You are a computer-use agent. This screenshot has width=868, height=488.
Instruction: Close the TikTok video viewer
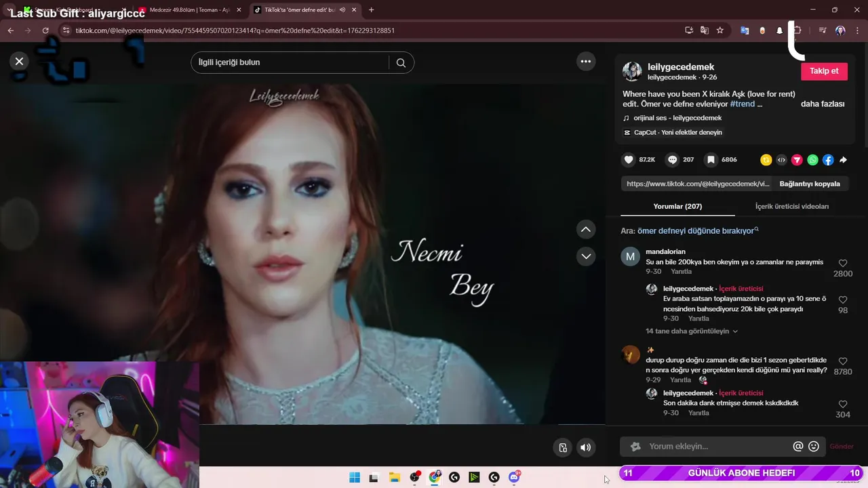(19, 61)
